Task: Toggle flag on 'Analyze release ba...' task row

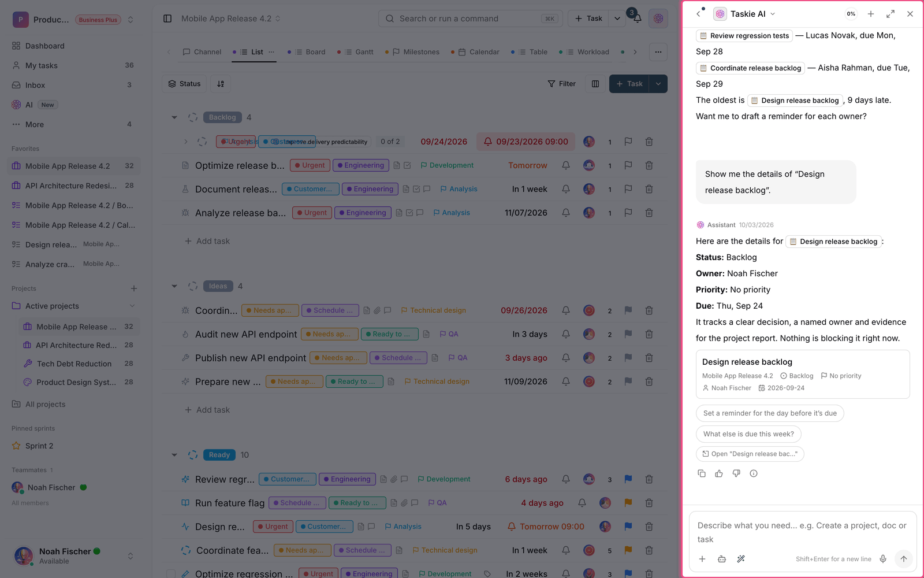Action: click(x=628, y=213)
